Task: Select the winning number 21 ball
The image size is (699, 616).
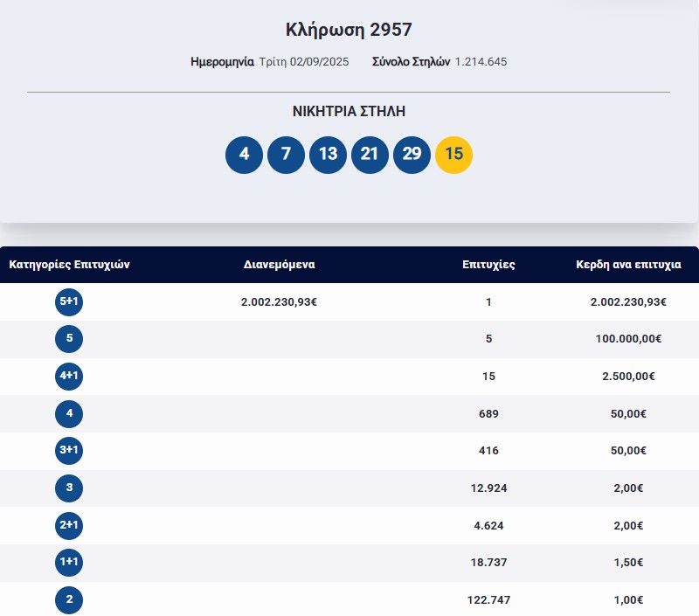Action: (370, 155)
